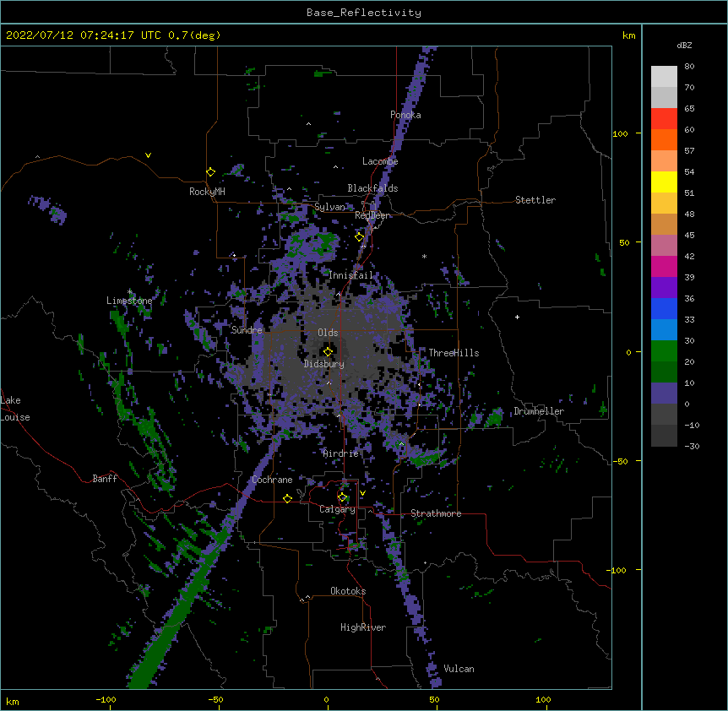Click the yellow diamond marker just above Calgary label

[342, 497]
